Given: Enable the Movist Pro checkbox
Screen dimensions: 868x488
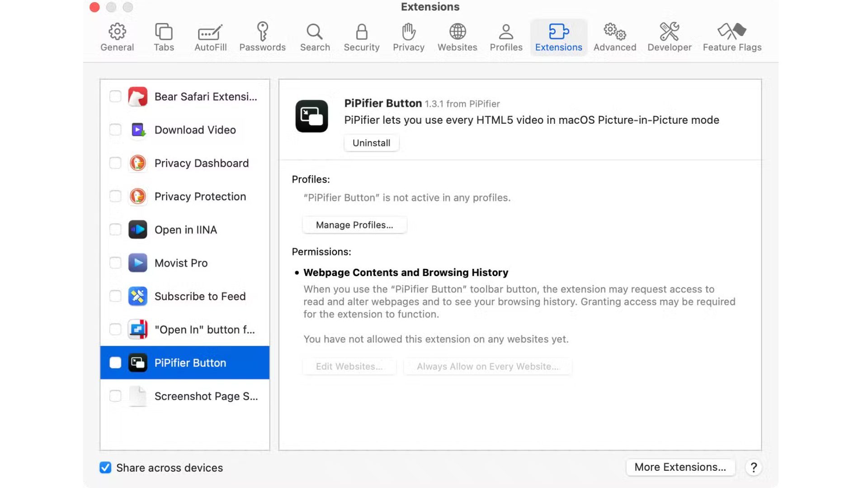Looking at the screenshot, I should [115, 263].
